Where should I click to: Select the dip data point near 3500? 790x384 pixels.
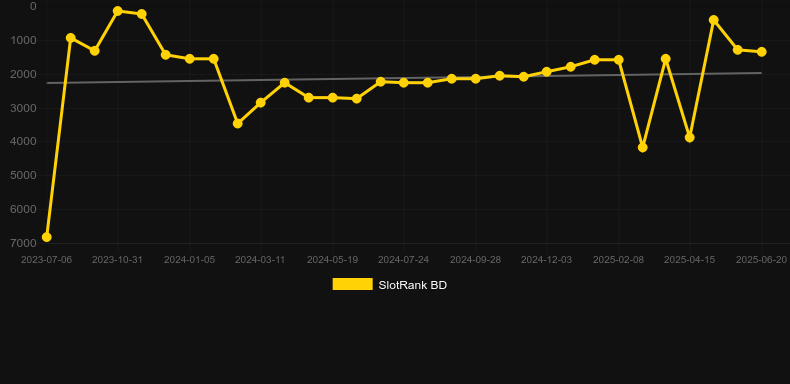pyautogui.click(x=238, y=123)
